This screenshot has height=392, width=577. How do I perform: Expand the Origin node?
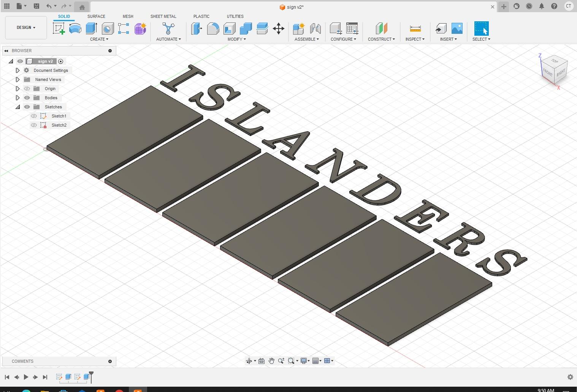(x=17, y=89)
